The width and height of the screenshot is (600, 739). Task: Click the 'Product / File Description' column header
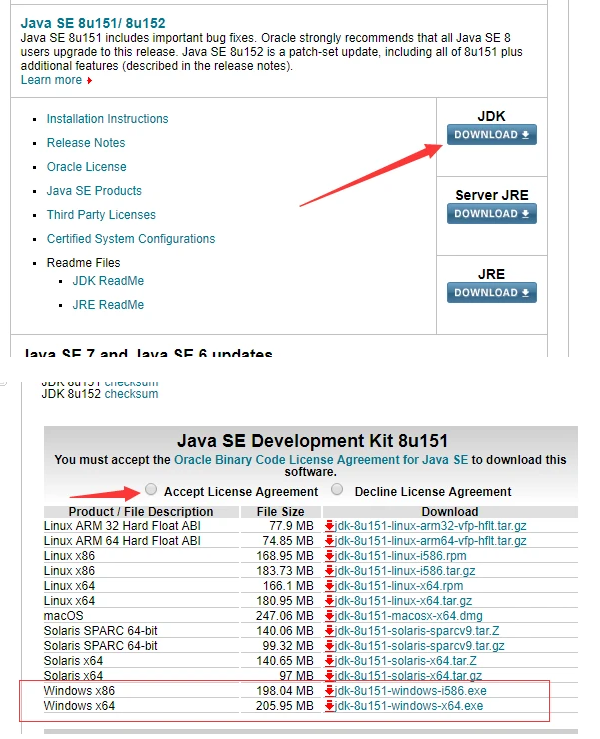[141, 512]
